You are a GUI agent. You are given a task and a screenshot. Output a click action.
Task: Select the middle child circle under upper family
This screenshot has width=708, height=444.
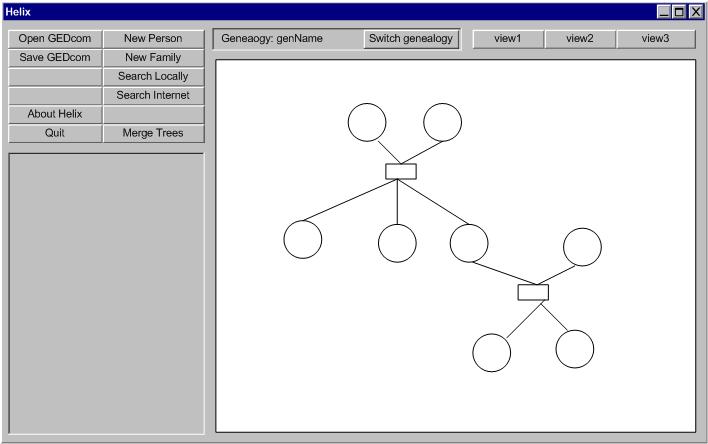click(x=397, y=243)
